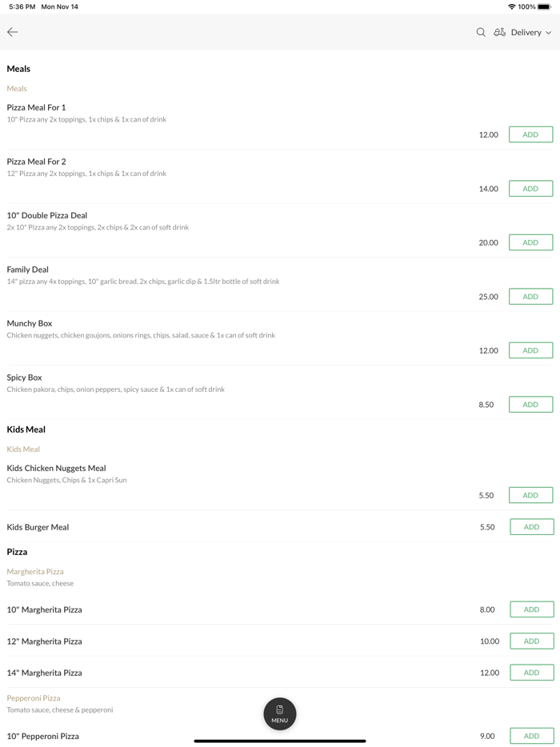This screenshot has width=560, height=747.
Task: Open the floating MENU button
Action: click(x=280, y=713)
